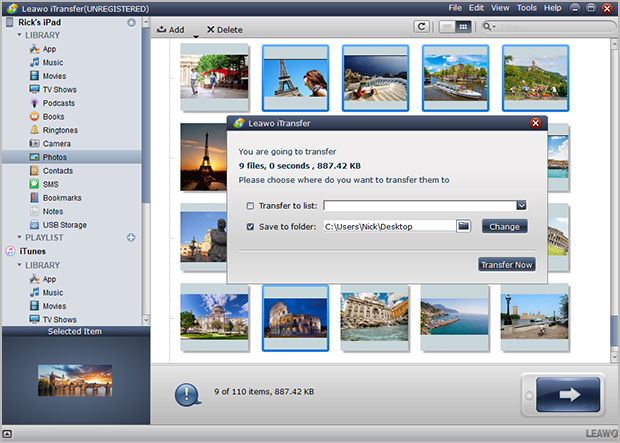Screen dimensions: 620x443
Task: Open Music under Rick's iPad library
Action: (46, 62)
